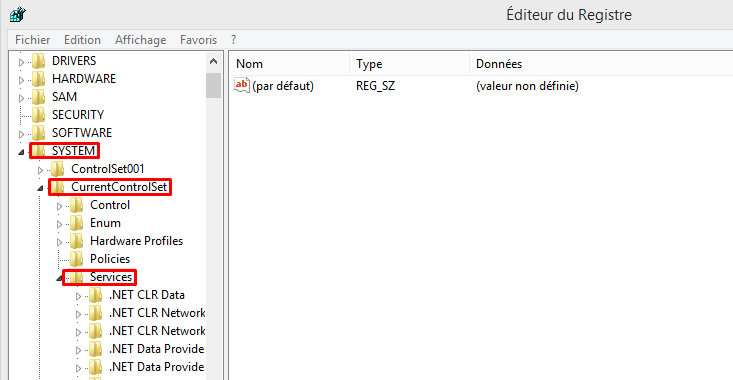The width and height of the screenshot is (733, 380).
Task: Click the SYSTEM folder icon
Action: tap(38, 151)
